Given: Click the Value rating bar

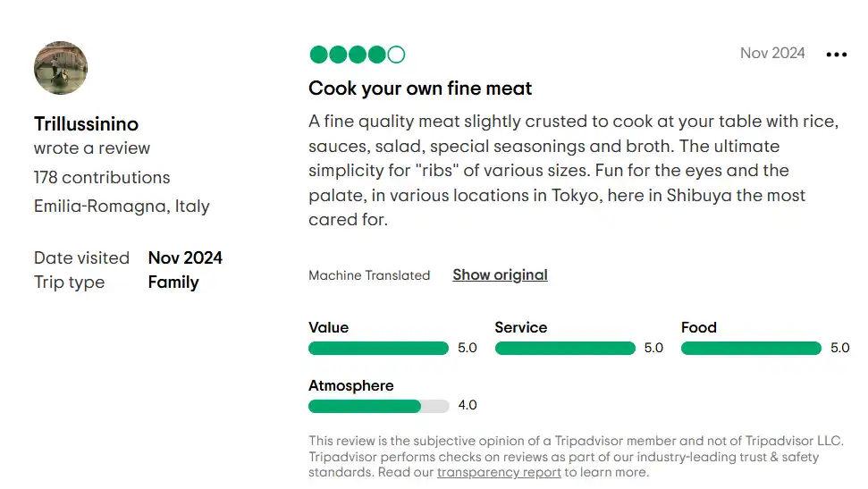Looking at the screenshot, I should [378, 348].
